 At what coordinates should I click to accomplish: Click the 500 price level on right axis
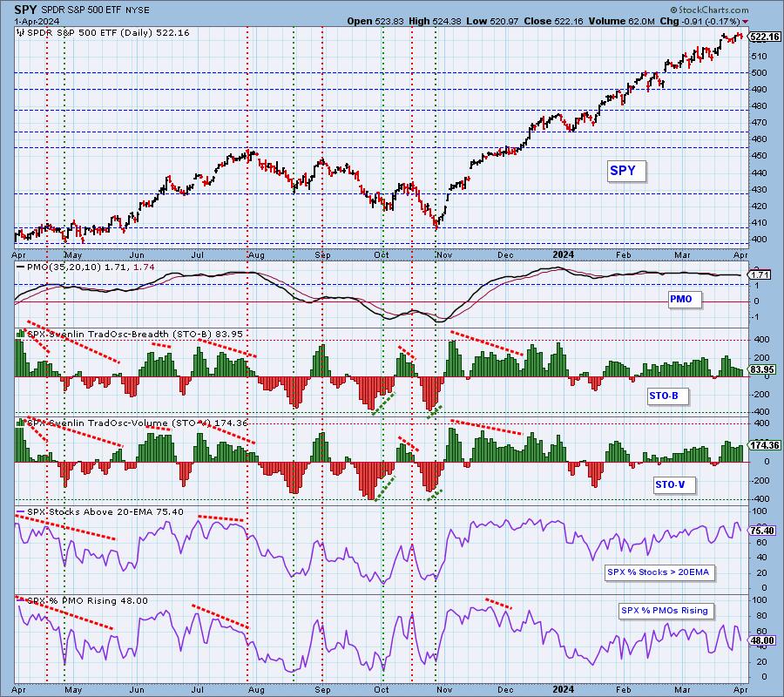tap(760, 73)
